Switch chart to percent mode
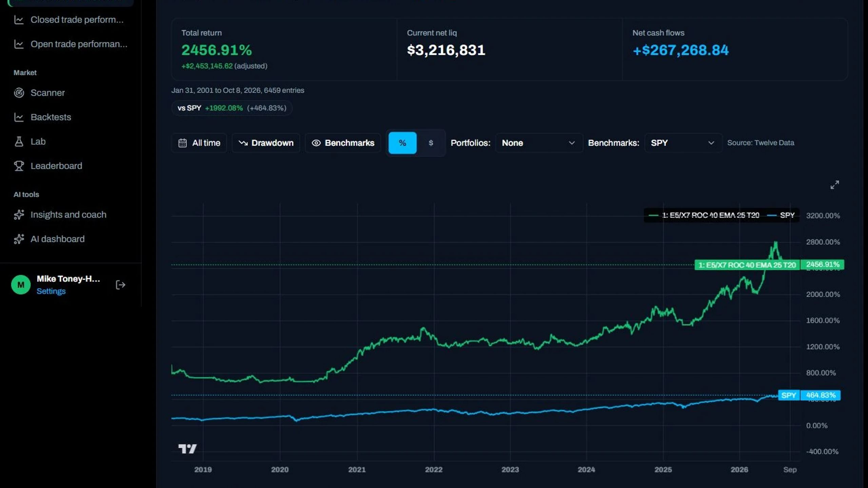868x488 pixels. (402, 143)
